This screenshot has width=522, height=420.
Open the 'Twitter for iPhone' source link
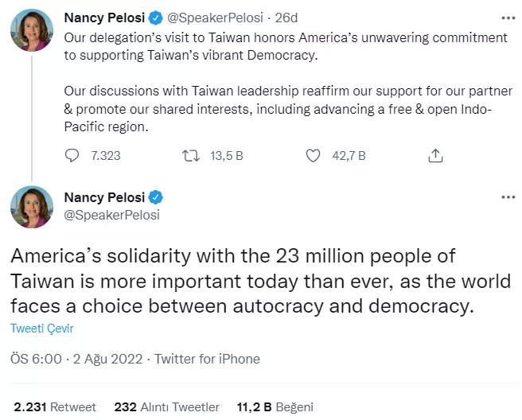click(207, 359)
